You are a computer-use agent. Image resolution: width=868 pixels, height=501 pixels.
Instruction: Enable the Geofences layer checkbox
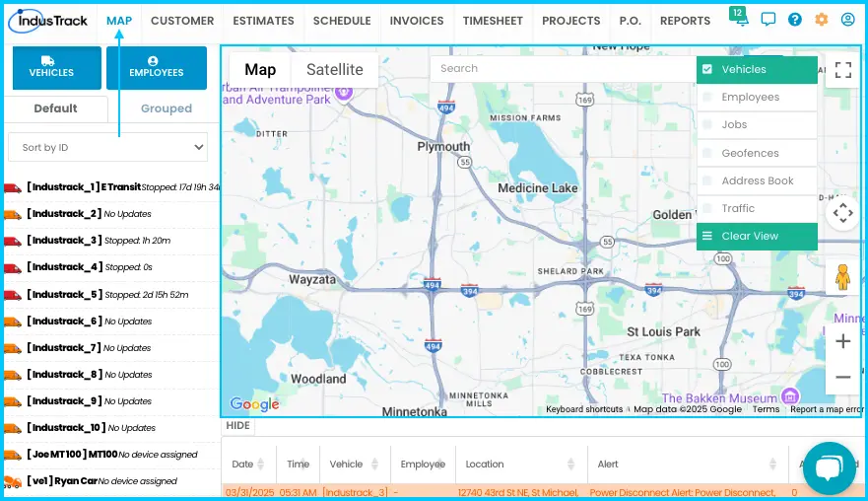tap(706, 153)
